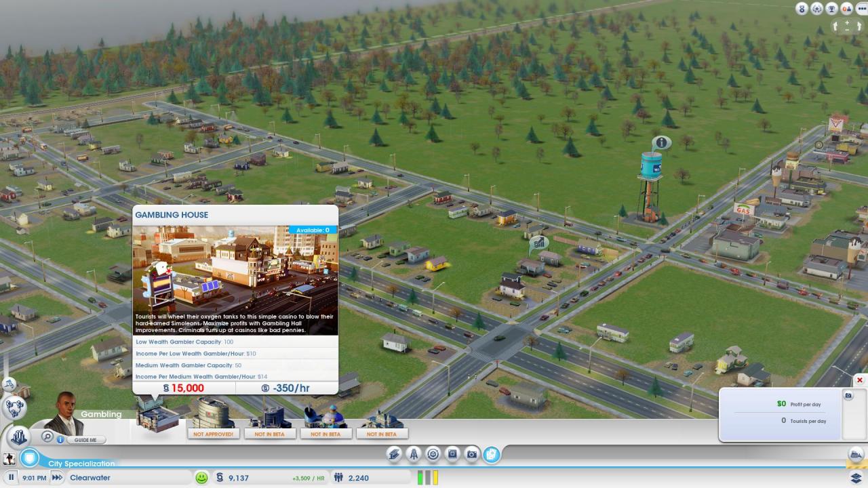This screenshot has height=488, width=868.
Task: Select the electronics processor specialization icon
Action: tap(453, 454)
